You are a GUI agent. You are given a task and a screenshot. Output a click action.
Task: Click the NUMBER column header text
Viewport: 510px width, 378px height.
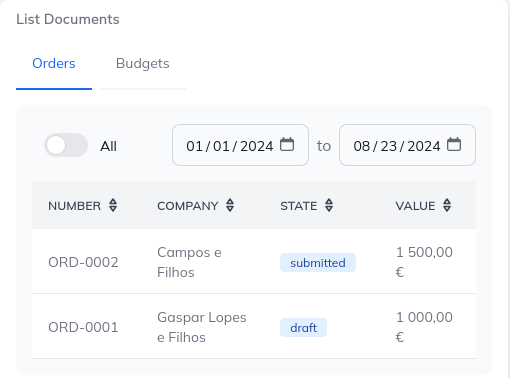74,206
